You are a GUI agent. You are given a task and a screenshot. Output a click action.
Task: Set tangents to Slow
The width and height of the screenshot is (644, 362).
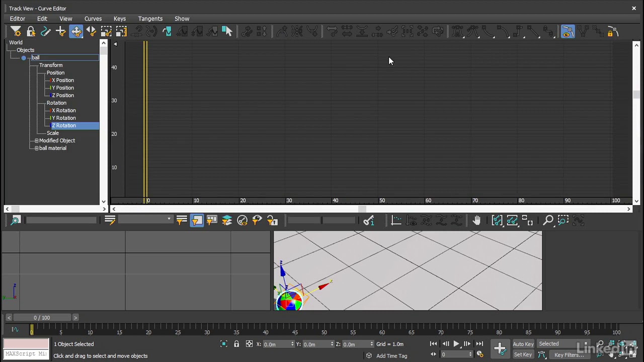tap(503, 32)
